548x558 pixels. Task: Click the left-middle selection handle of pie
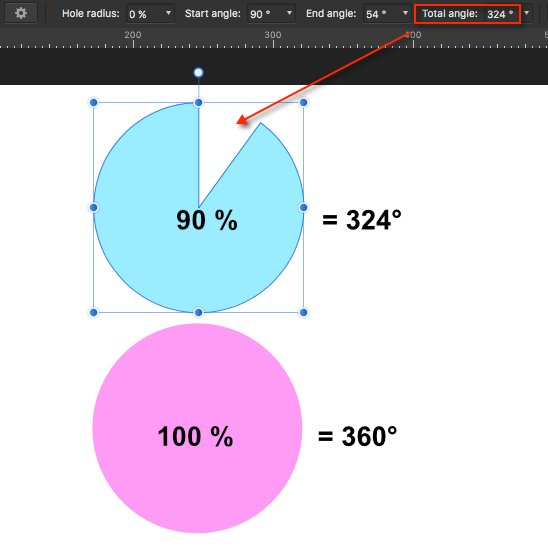93,207
